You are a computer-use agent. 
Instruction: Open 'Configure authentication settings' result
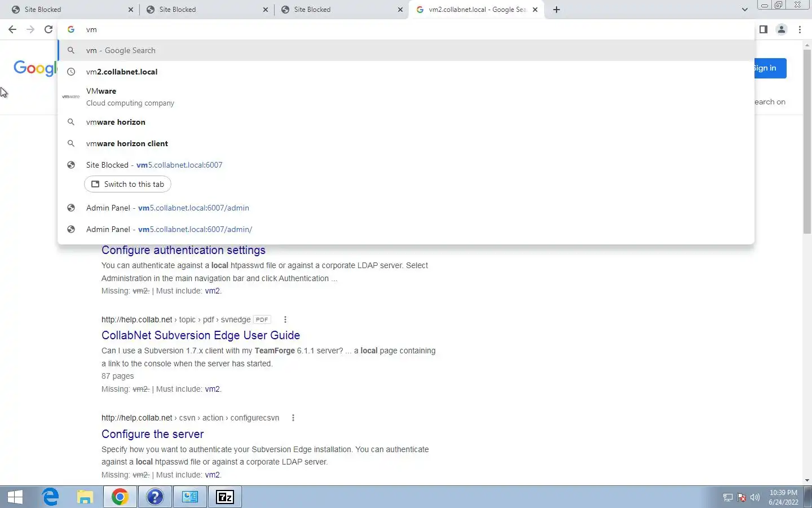pyautogui.click(x=183, y=250)
